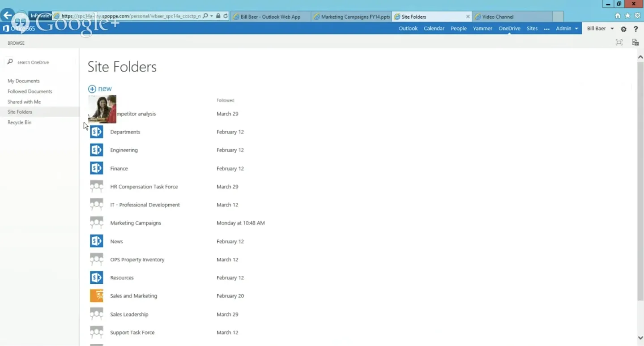The width and height of the screenshot is (644, 346).
Task: Click the IT - Professional Development group icon
Action: 97,205
